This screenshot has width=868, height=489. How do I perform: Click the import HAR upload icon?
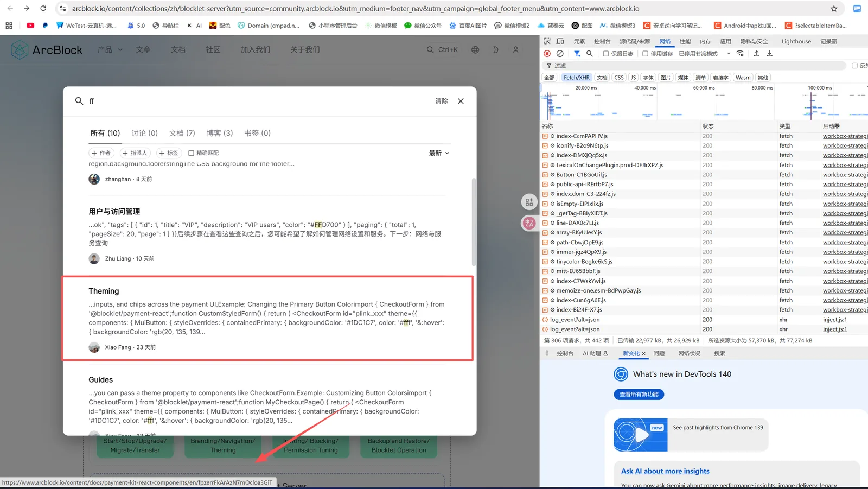[x=757, y=54]
